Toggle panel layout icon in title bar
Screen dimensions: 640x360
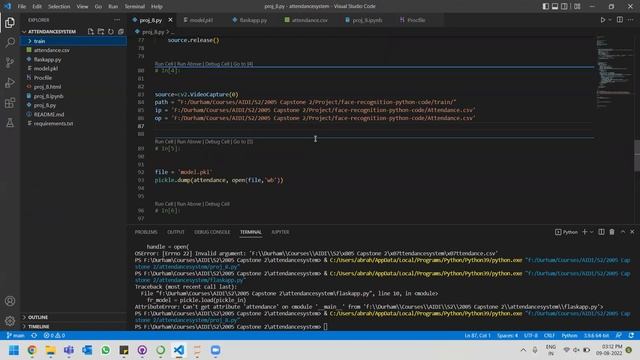point(555,6)
